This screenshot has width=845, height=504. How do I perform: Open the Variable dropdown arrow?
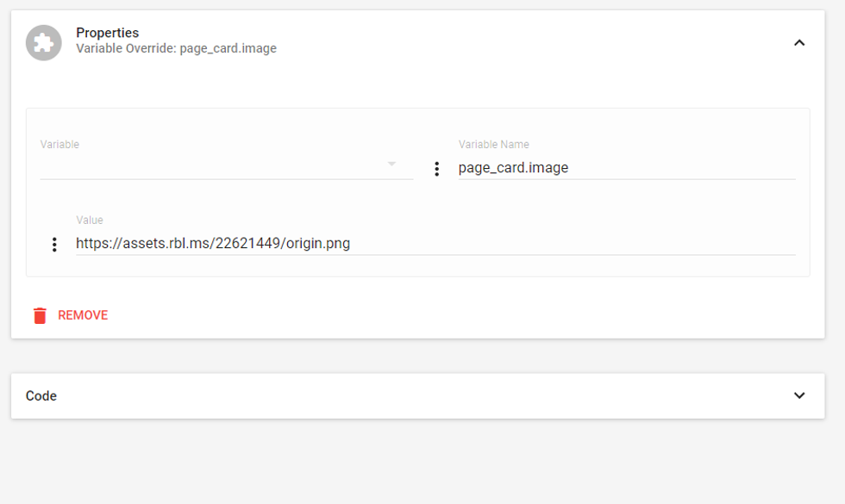pos(391,164)
